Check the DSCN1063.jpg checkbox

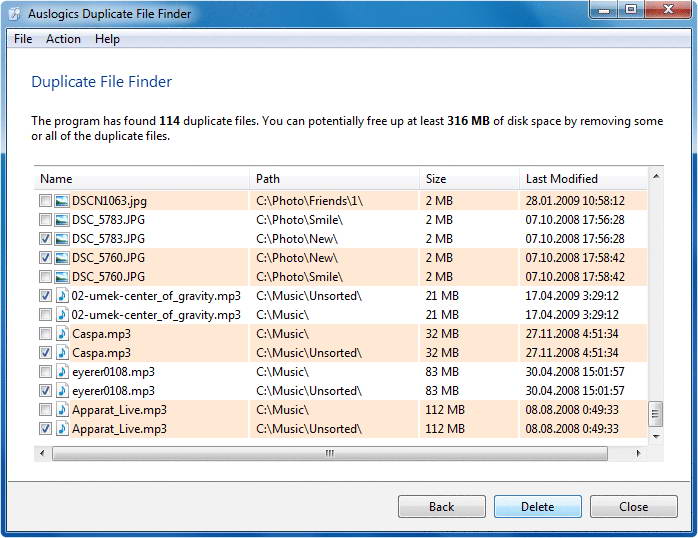point(45,201)
